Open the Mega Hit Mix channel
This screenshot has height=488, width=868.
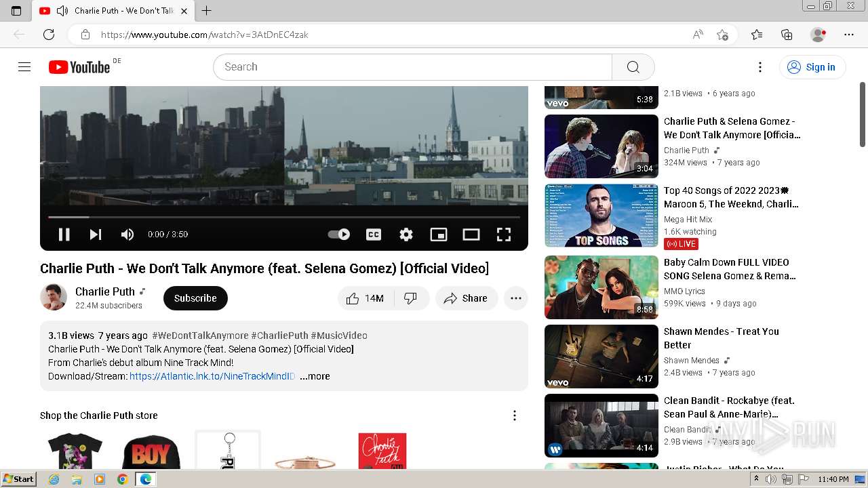[x=688, y=220]
